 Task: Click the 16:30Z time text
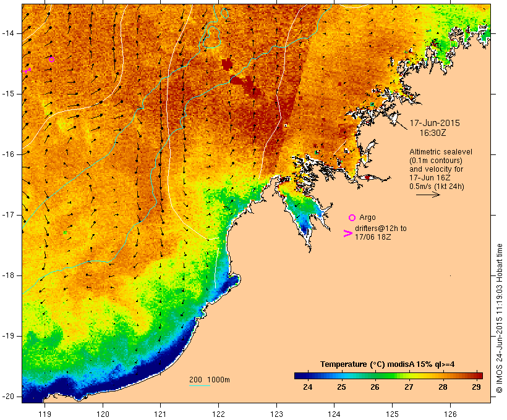click(x=433, y=133)
